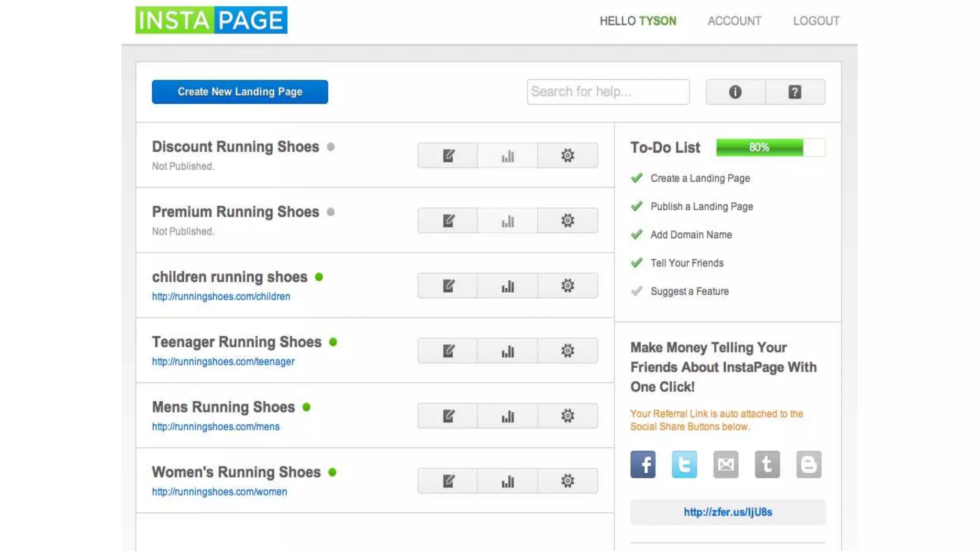Click the info icon button
The width and height of the screenshot is (980, 551).
tap(735, 92)
